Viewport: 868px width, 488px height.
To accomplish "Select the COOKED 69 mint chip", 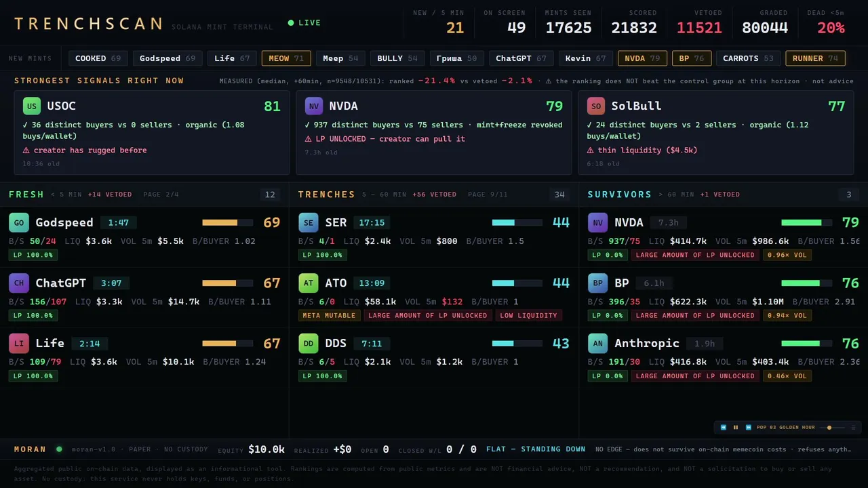I will pyautogui.click(x=98, y=58).
